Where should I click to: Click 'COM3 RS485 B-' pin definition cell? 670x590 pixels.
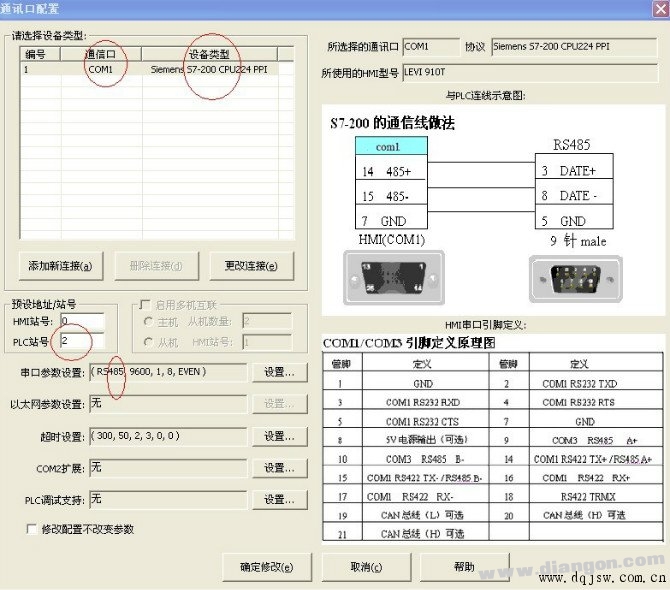tap(425, 459)
